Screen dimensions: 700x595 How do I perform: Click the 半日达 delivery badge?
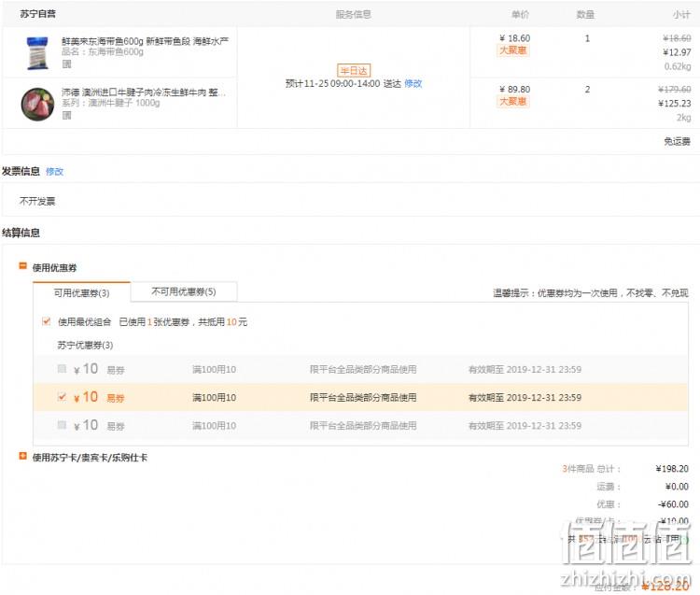(x=354, y=70)
